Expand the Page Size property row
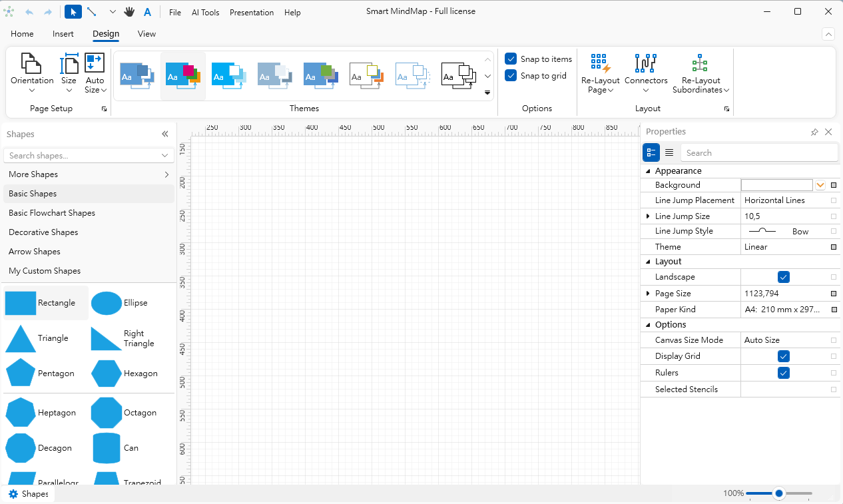This screenshot has width=843, height=504. coord(648,293)
